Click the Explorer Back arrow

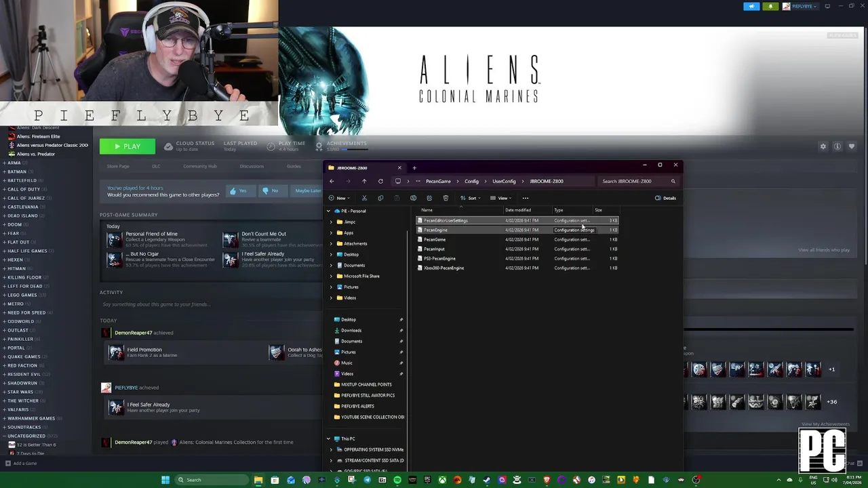pos(332,181)
